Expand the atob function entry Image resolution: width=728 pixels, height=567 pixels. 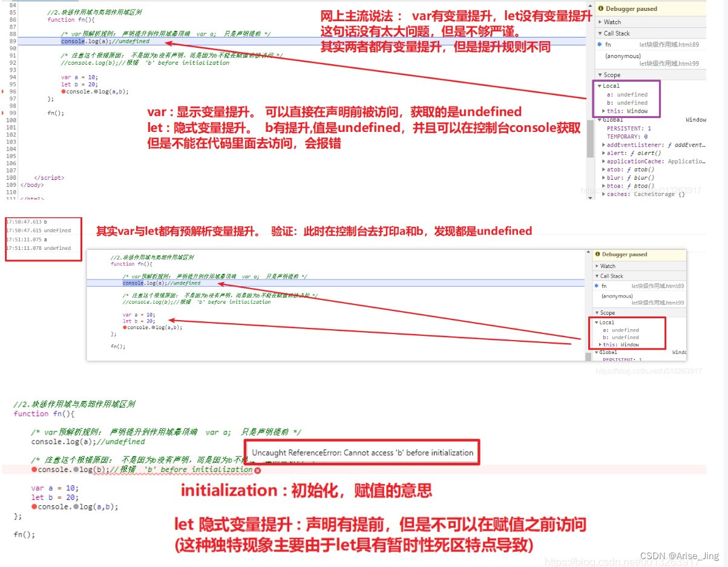(x=603, y=170)
